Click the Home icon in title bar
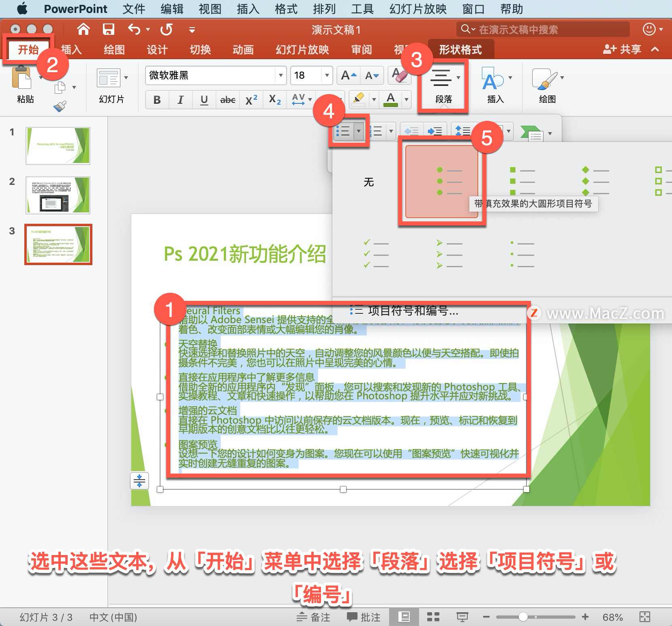 tap(83, 29)
